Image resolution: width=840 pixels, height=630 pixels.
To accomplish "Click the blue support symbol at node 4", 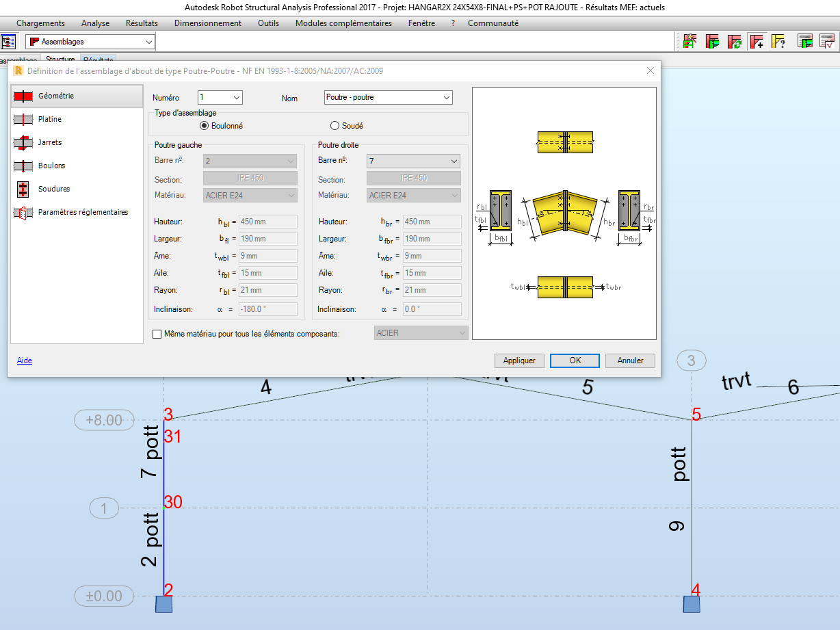I will 692,604.
